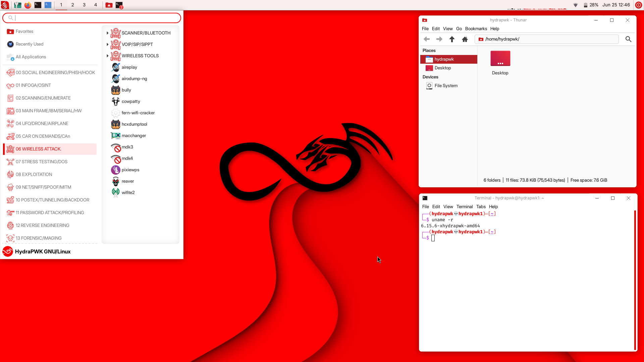Screen dimensions: 644x362
Task: Launch macchanger from the tools list
Action: [x=133, y=135]
